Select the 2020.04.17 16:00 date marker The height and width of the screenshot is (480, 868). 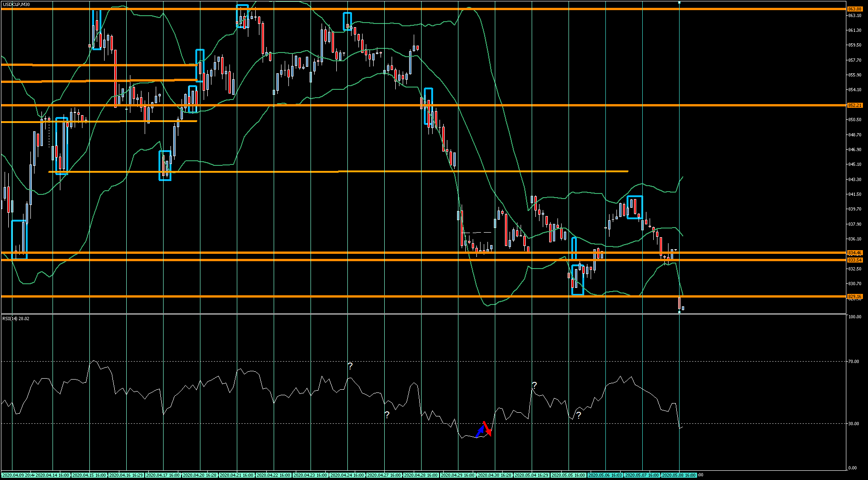click(x=163, y=475)
